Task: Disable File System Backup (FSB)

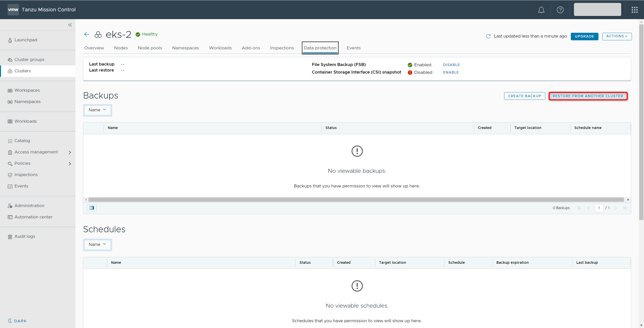Action: 451,65
